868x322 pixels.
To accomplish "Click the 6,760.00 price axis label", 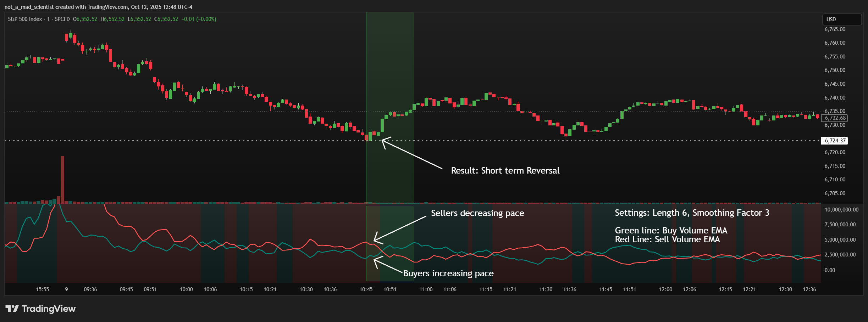I will [835, 43].
